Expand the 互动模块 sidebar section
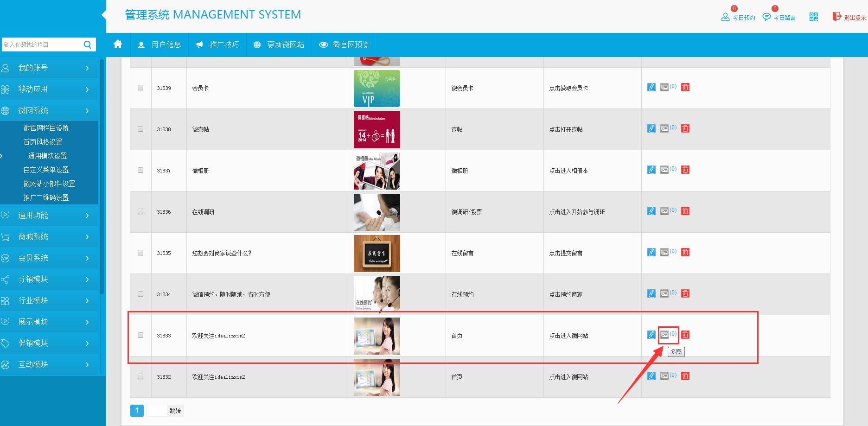Screen dimensions: 868x426 [49, 365]
